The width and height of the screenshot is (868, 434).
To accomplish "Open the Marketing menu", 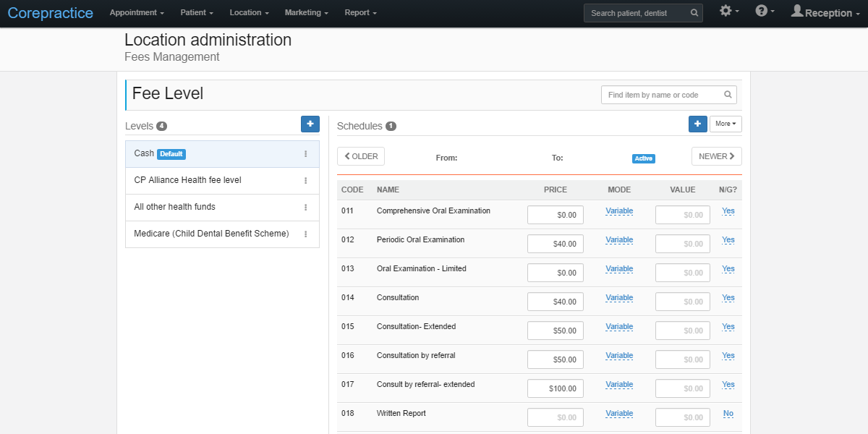I will [305, 12].
